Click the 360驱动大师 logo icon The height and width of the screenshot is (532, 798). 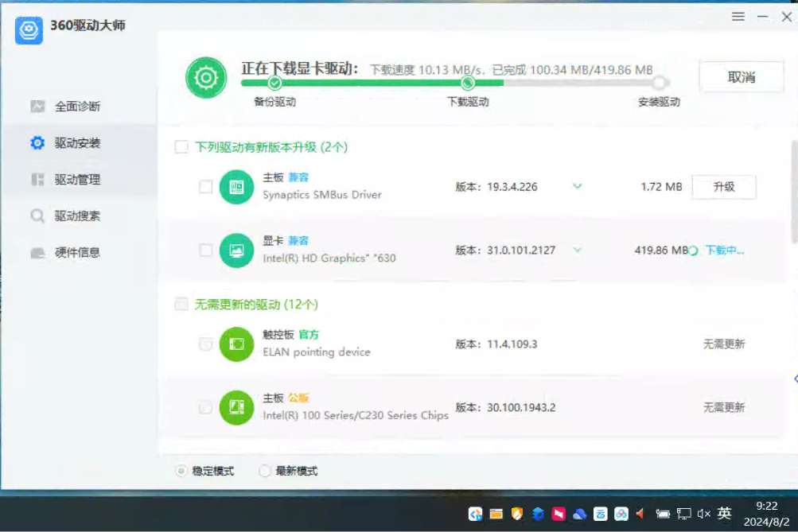(29, 29)
